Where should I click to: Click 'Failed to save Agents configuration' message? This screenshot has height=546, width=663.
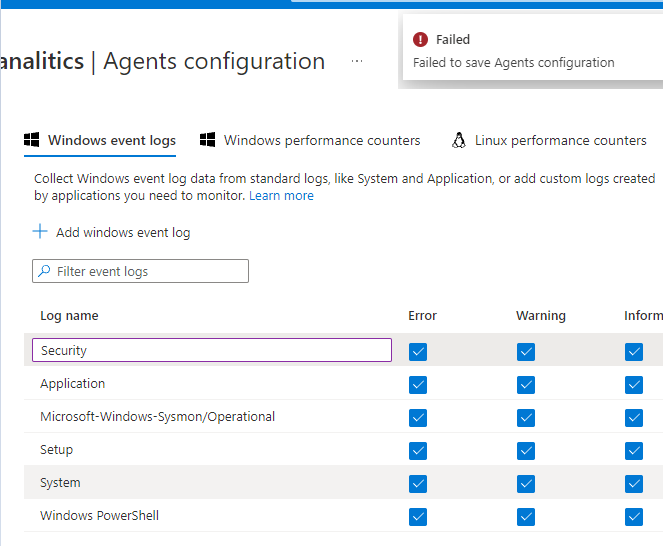[x=513, y=63]
